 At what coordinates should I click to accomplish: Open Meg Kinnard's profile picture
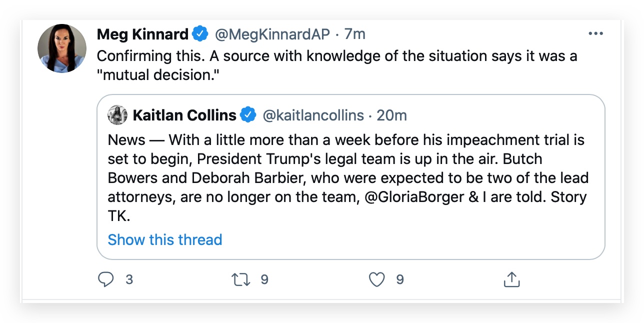(62, 48)
